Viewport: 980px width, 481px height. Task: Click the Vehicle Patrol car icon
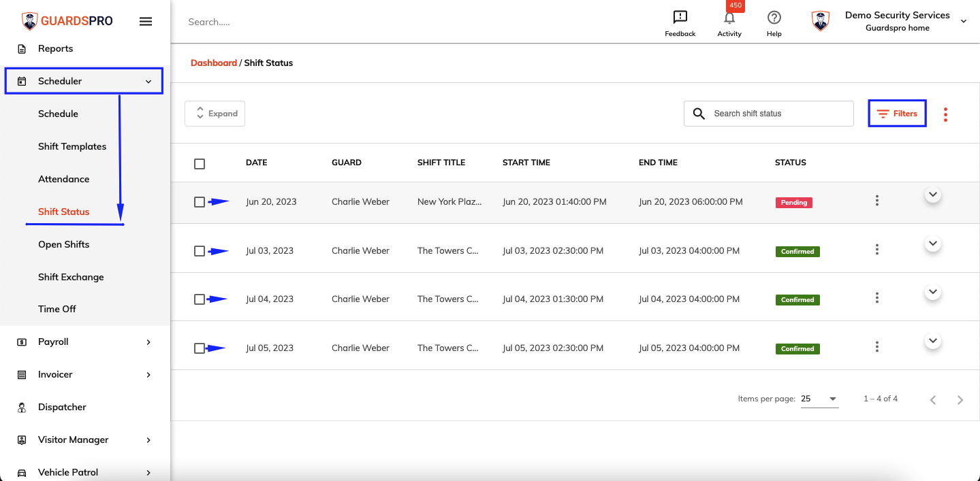coord(22,473)
